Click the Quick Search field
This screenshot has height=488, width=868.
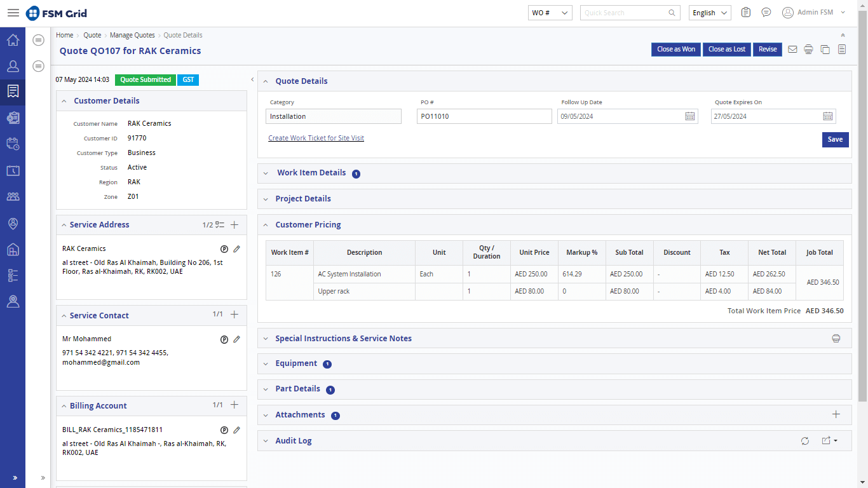click(630, 13)
